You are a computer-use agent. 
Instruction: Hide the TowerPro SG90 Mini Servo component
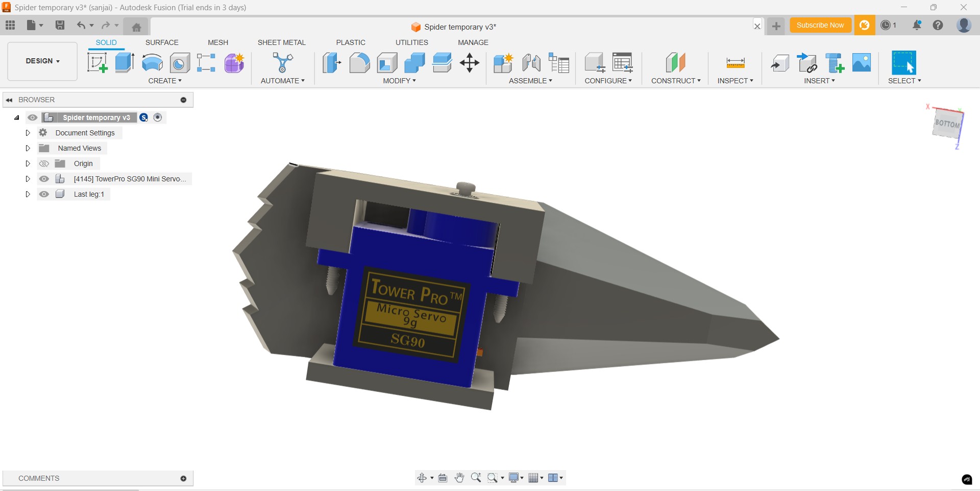[44, 179]
